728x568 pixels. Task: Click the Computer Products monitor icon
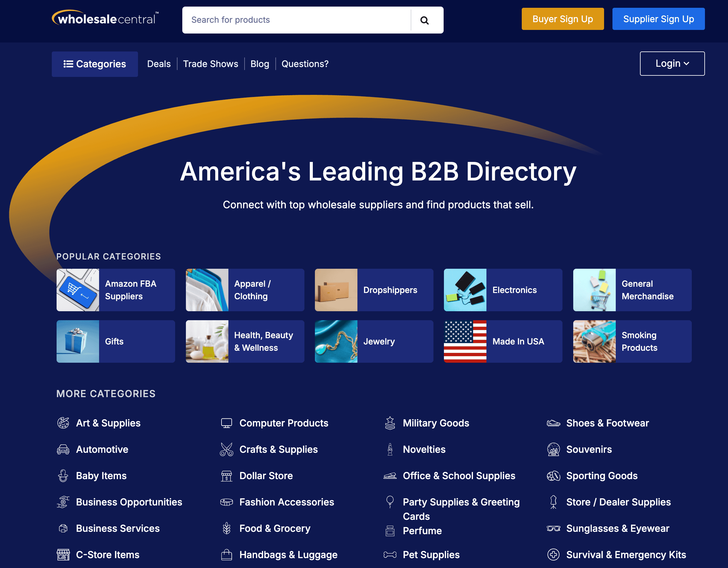pos(226,423)
